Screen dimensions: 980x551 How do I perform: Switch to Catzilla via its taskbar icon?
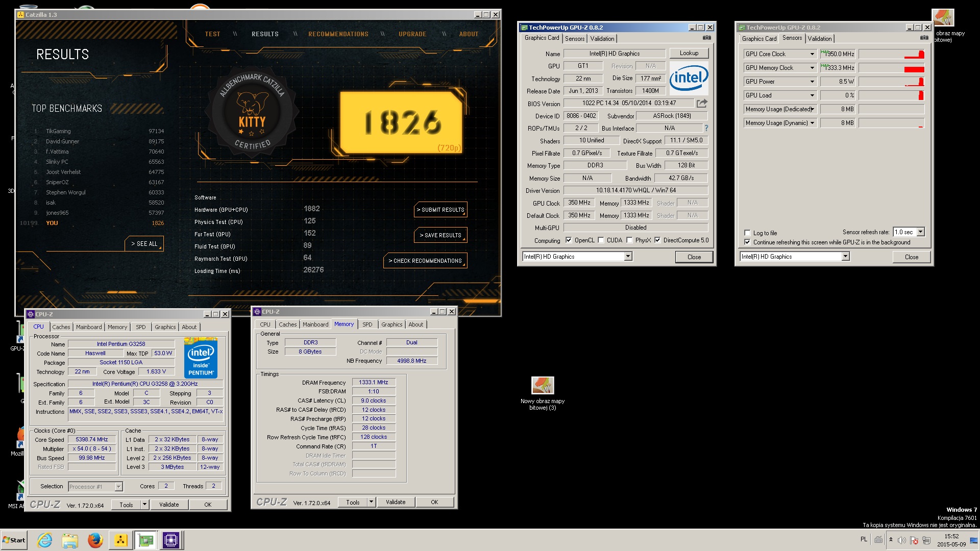[120, 540]
